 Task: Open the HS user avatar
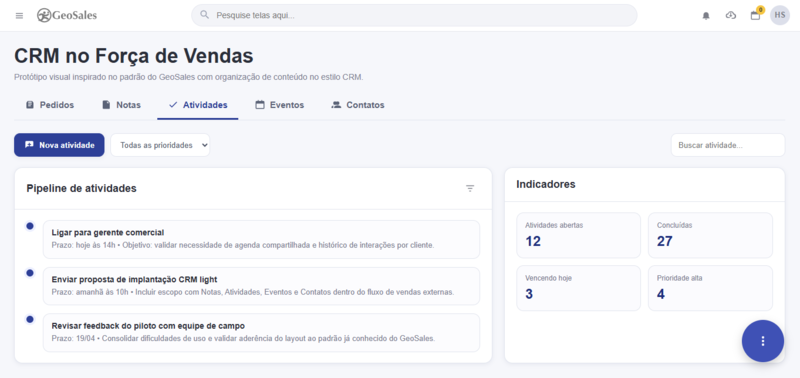(780, 15)
